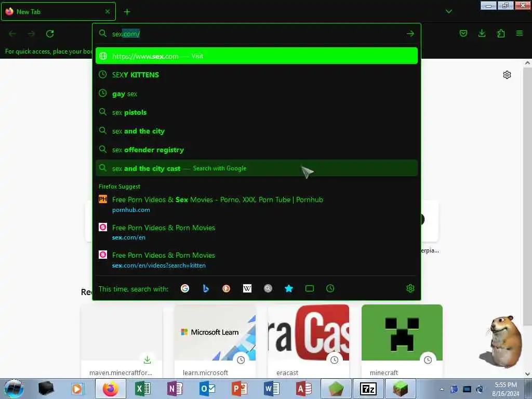532x399 pixels.
Task: Open PowerPoint from the taskbar
Action: click(240, 389)
